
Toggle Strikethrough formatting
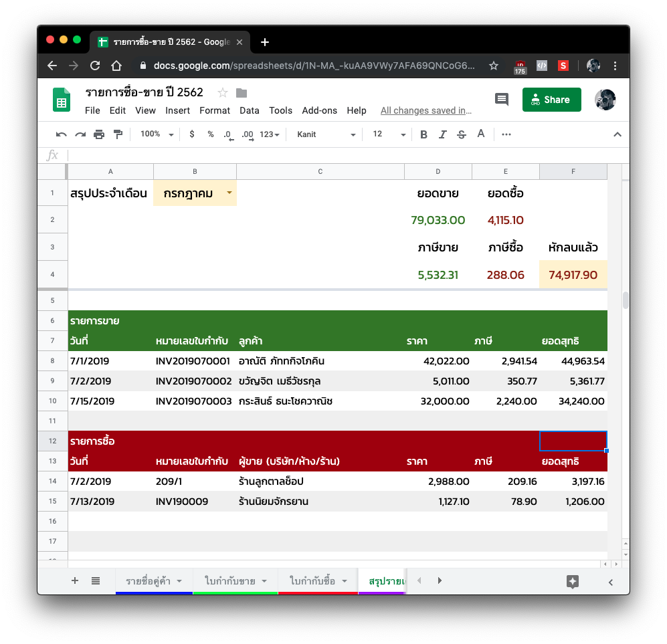(462, 134)
